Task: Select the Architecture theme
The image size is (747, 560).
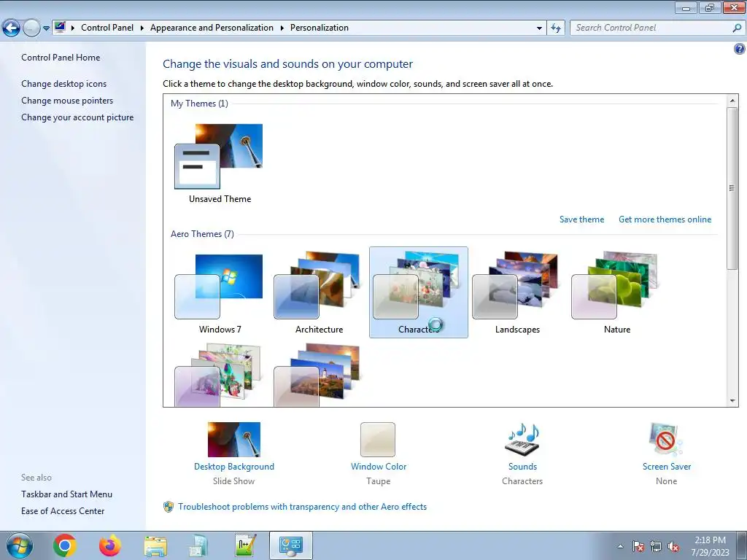Action: (319, 293)
